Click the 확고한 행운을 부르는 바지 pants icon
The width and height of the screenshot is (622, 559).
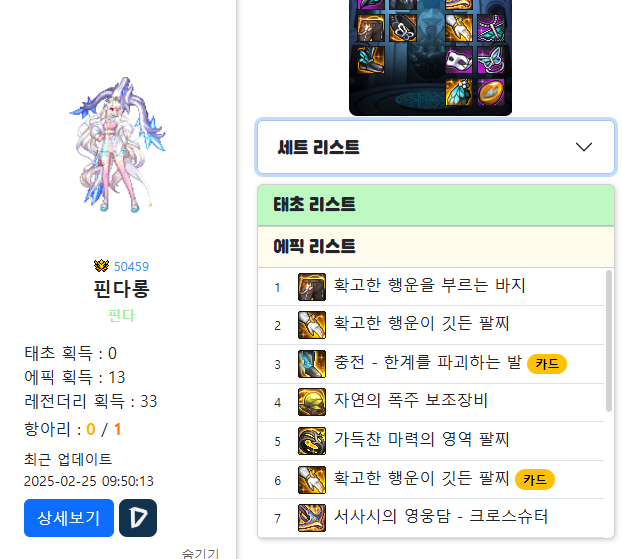(x=312, y=287)
